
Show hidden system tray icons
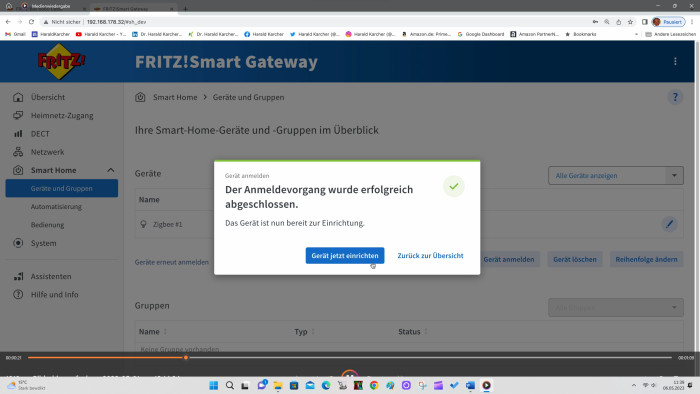[634, 385]
